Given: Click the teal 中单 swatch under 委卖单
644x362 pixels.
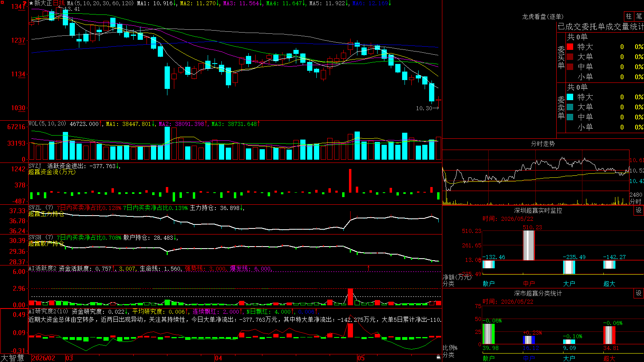Looking at the screenshot, I should 570,117.
